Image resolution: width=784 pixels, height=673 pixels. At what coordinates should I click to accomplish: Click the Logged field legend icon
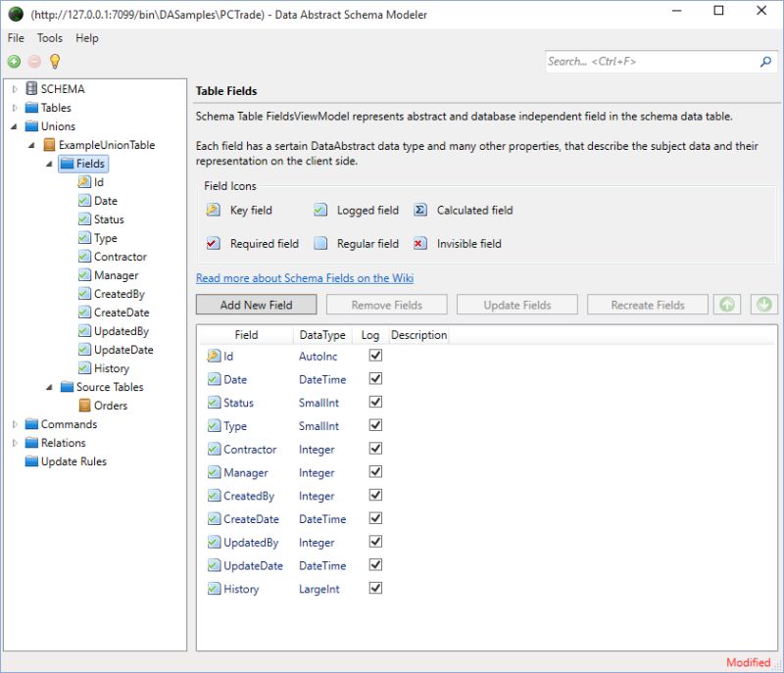(x=320, y=210)
